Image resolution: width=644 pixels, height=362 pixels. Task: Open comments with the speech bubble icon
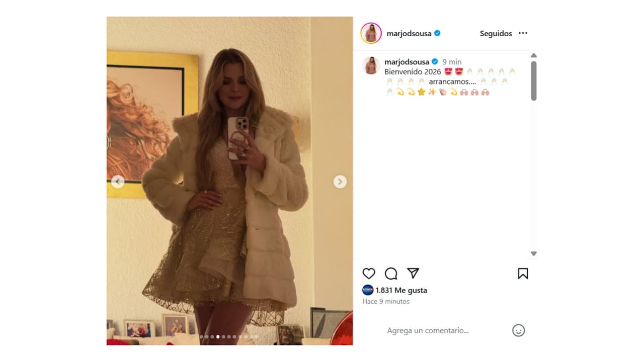point(391,274)
